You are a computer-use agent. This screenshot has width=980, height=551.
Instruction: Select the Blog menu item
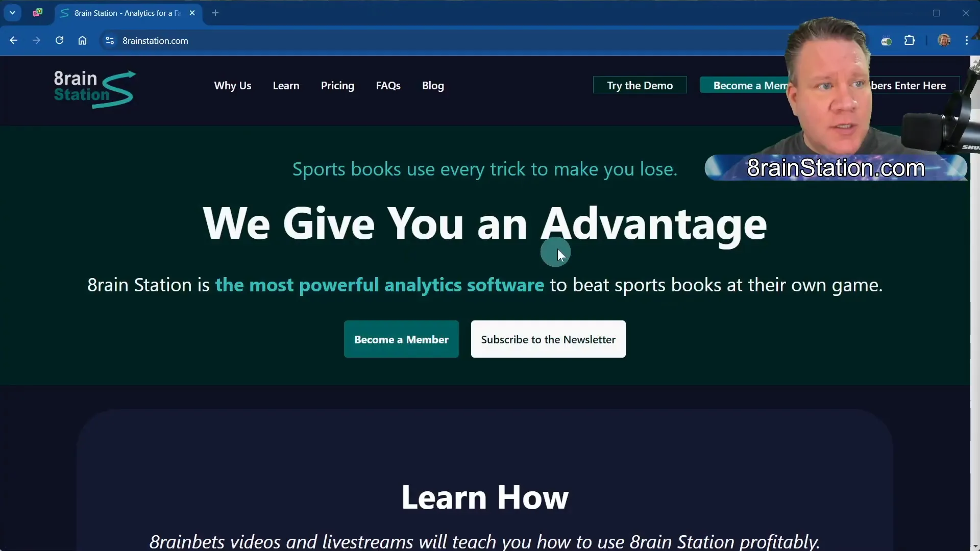point(433,85)
